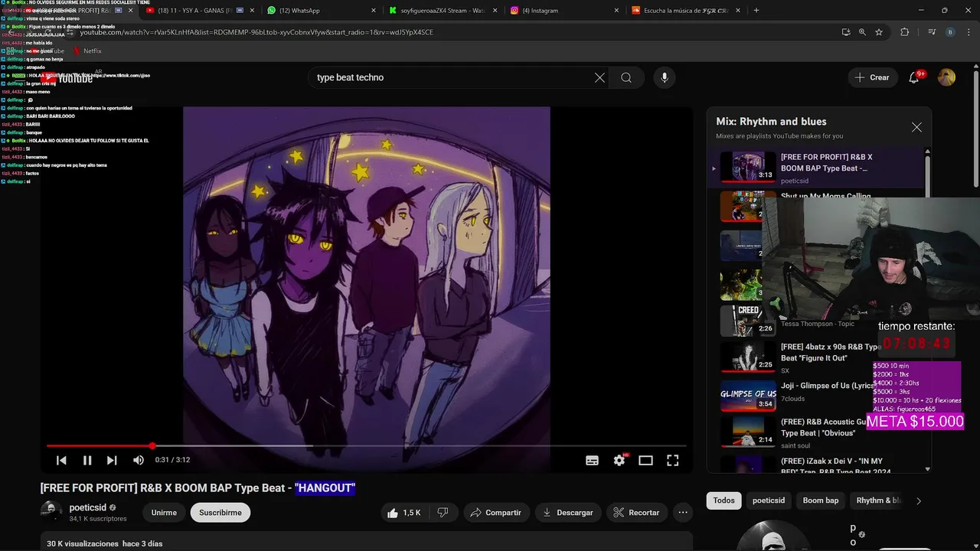
Task: Open a new browser tab with plus
Action: [x=756, y=11]
